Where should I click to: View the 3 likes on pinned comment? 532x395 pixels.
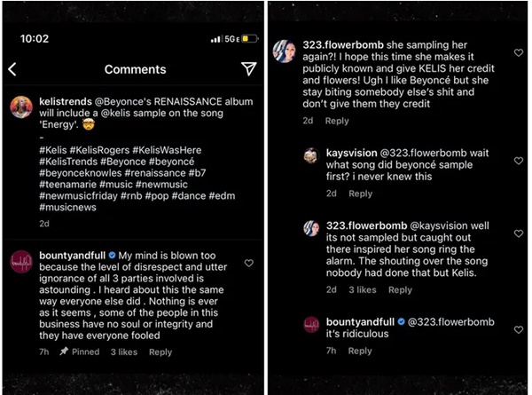click(x=124, y=352)
